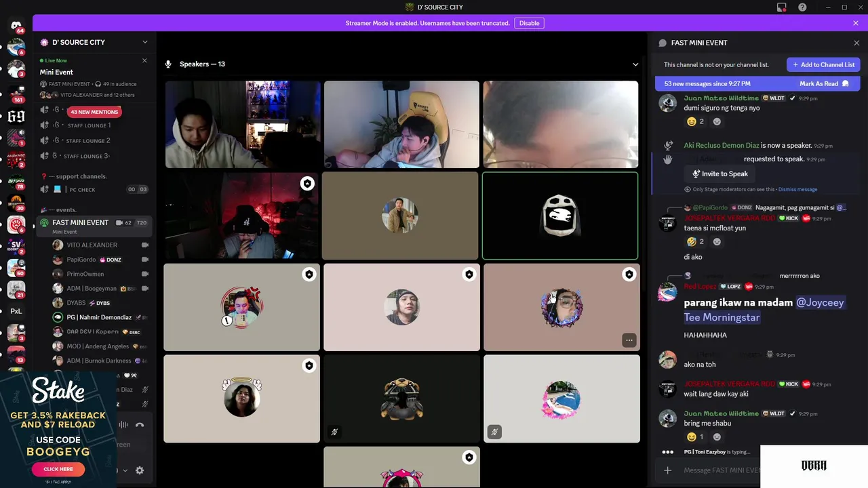Focus the Message FAST MINI EVENT input
Screen dimensions: 868x488
(x=722, y=470)
